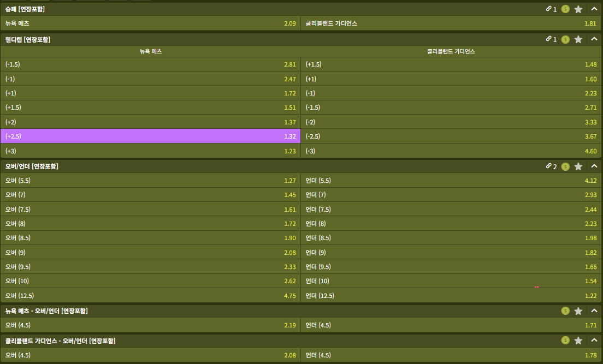Select 클리블랜드 가디언스 team total 오버 (4.5) at 2.08
Image resolution: width=603 pixels, height=364 pixels.
tap(150, 355)
